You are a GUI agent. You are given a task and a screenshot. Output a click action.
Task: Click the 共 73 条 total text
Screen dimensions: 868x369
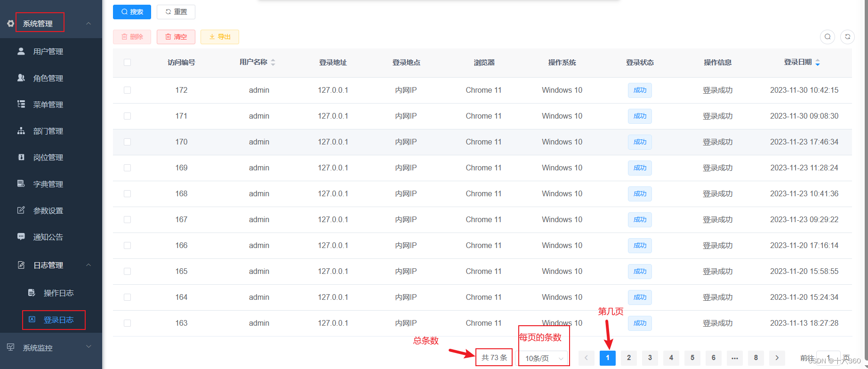click(x=494, y=358)
